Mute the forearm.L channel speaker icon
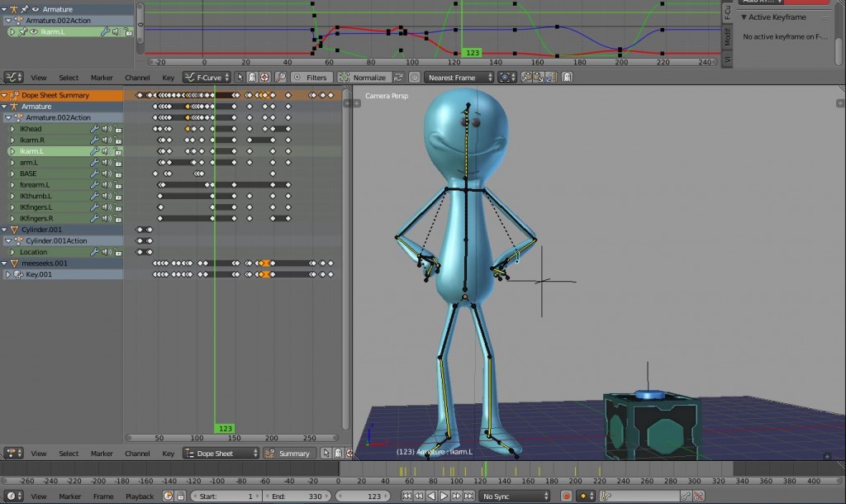 point(106,185)
